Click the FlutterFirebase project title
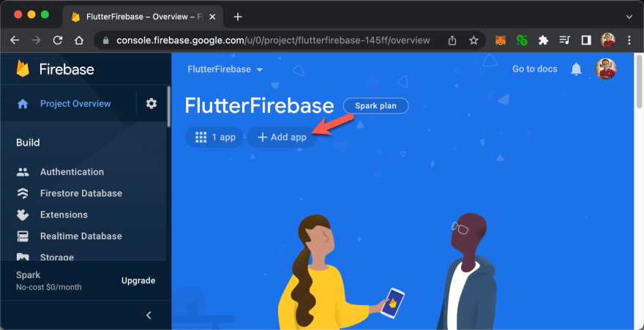644x330 pixels. (260, 106)
